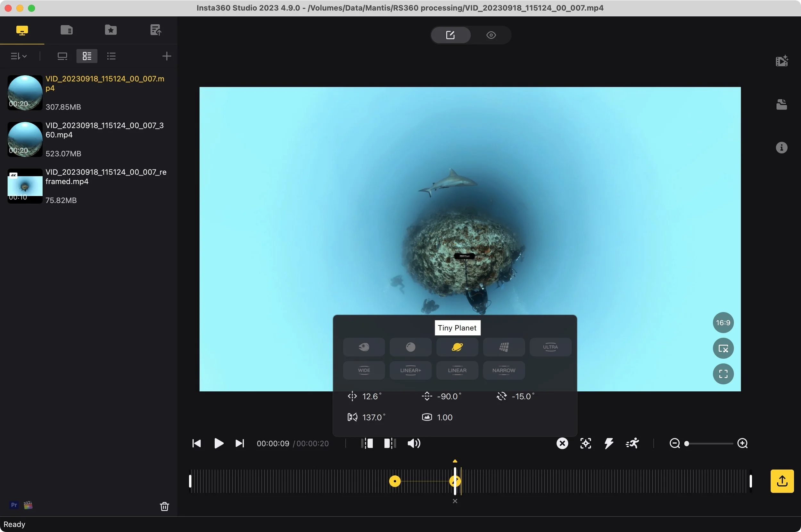Add media with the plus icon
This screenshot has width=801, height=532.
(166, 56)
